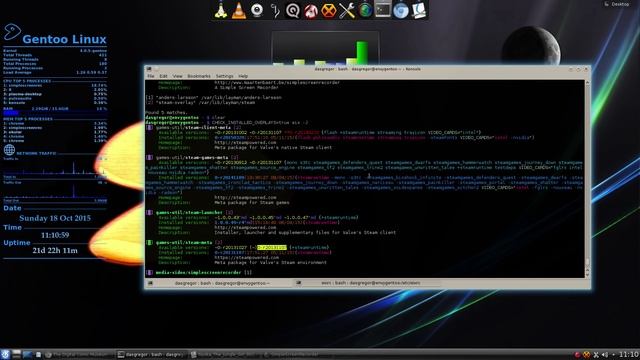The width and height of the screenshot is (640, 360).
Task: Click the Desktop toolbox at the top right
Action: pos(617,4)
